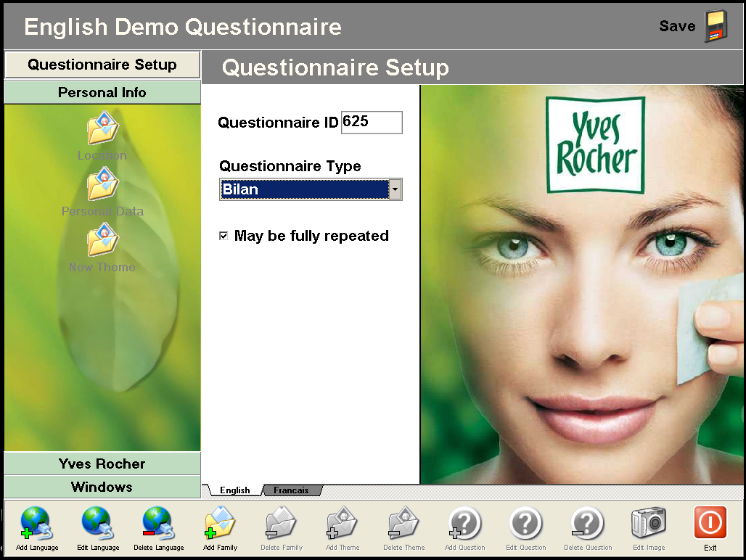This screenshot has height=560, width=746.
Task: Click the Yves Rocher logo image
Action: [596, 145]
